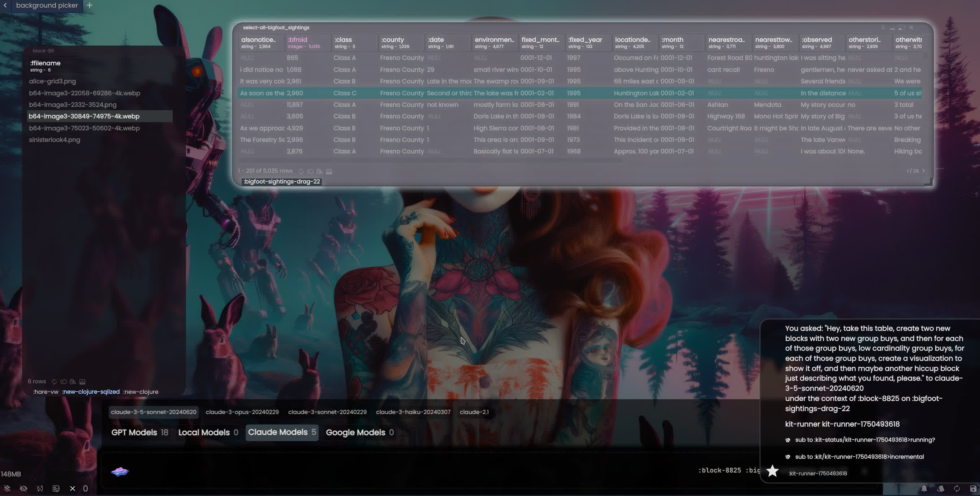
Task: Sort by the :bfroid column header
Action: tap(298, 40)
